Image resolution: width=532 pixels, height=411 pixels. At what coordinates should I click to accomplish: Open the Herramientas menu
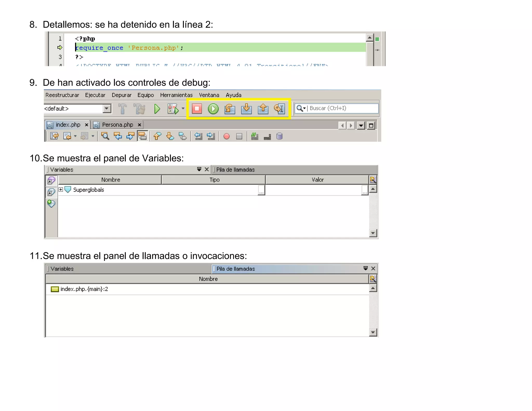(176, 95)
